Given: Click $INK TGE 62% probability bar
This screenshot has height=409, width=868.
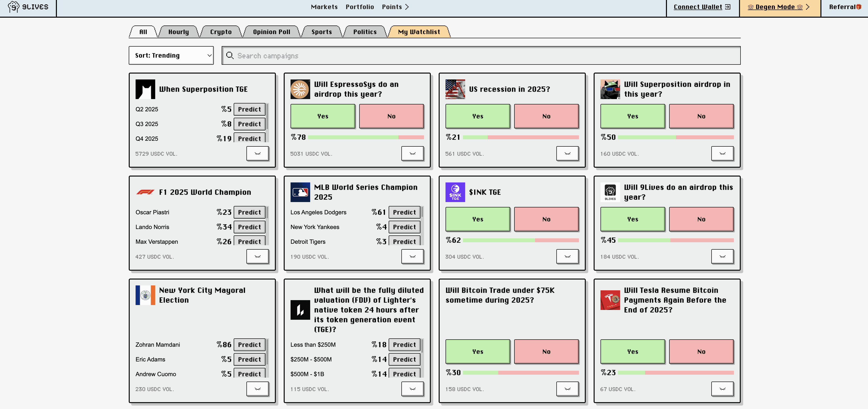Looking at the screenshot, I should click(x=521, y=240).
